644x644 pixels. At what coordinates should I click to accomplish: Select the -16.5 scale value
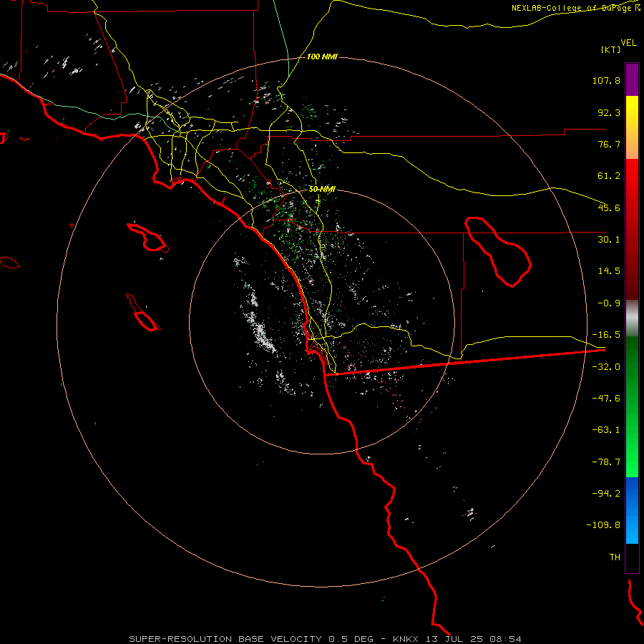tap(606, 335)
